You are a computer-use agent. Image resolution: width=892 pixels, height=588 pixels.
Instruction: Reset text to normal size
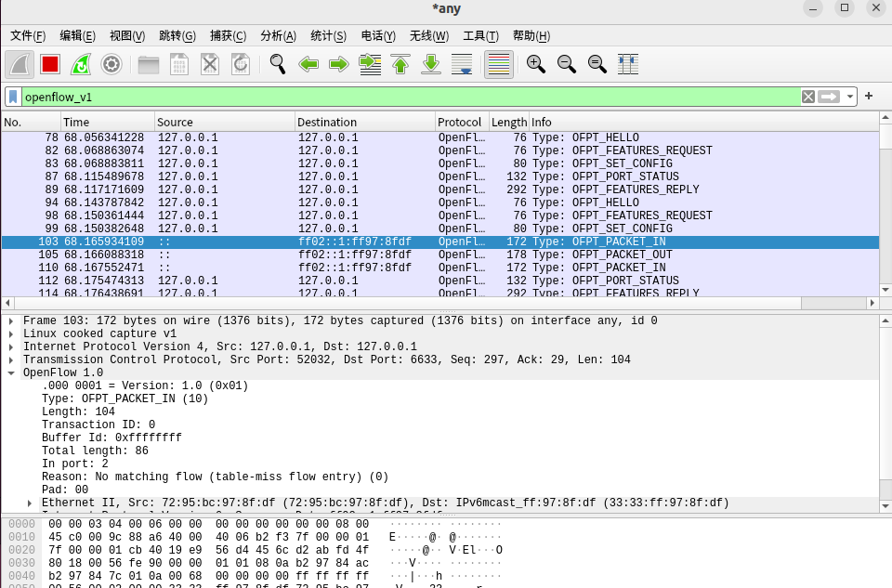(x=597, y=64)
